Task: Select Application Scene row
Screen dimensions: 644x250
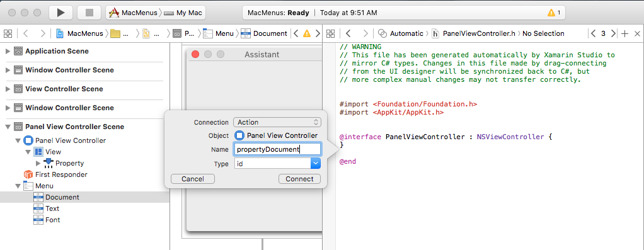Action: pyautogui.click(x=84, y=51)
